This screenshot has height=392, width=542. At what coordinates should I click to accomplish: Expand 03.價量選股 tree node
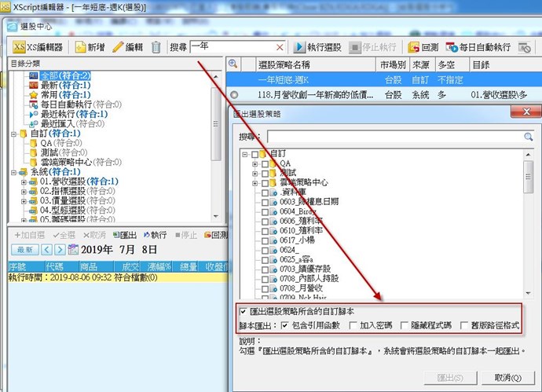click(24, 201)
